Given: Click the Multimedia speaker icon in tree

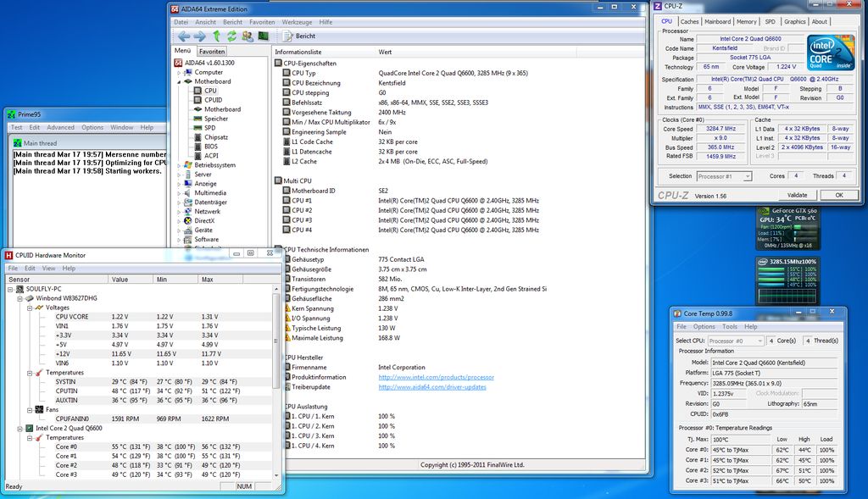Looking at the screenshot, I should [x=188, y=193].
